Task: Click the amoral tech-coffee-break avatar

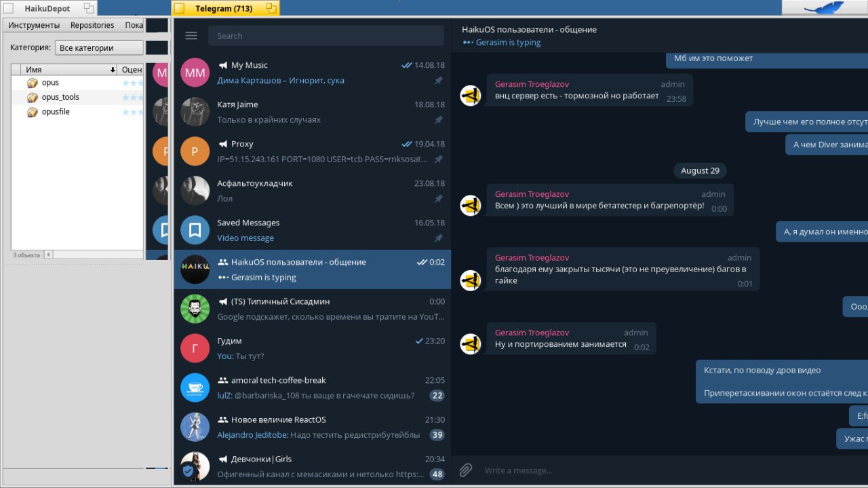Action: (x=195, y=388)
